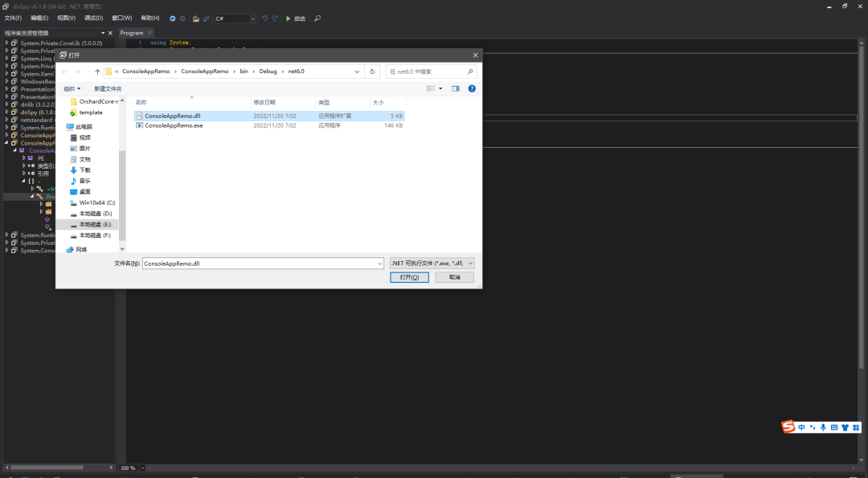The height and width of the screenshot is (478, 868).
Task: Open the view options dropdown arrow
Action: pyautogui.click(x=440, y=88)
